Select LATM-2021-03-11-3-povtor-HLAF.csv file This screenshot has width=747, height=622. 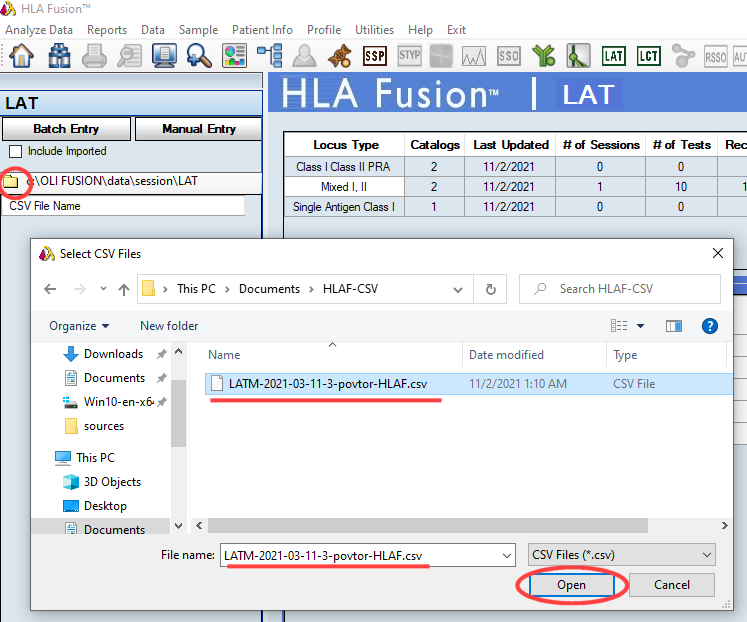468,384
